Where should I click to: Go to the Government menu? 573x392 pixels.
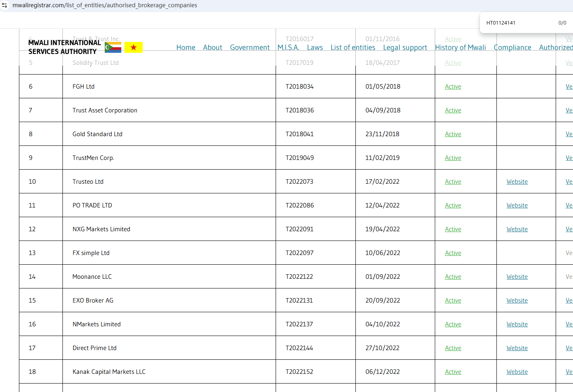point(249,48)
